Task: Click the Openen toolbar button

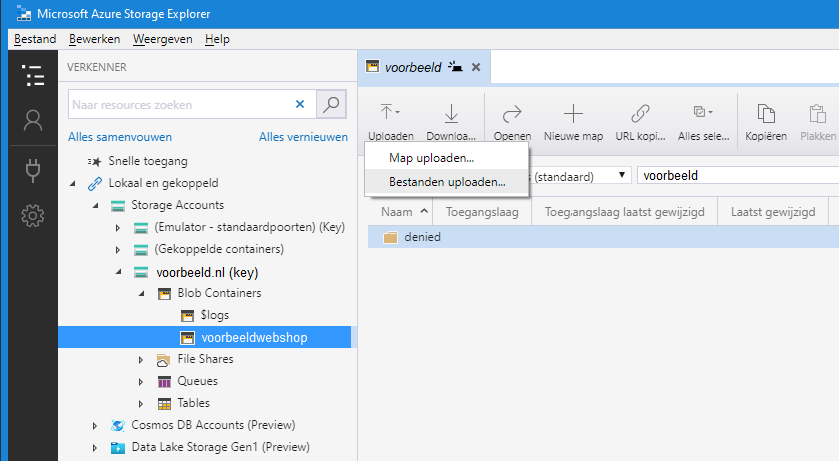Action: 512,122
